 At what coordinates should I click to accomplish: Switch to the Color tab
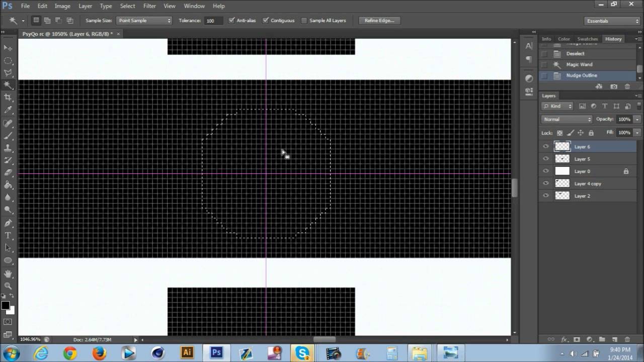coord(564,39)
